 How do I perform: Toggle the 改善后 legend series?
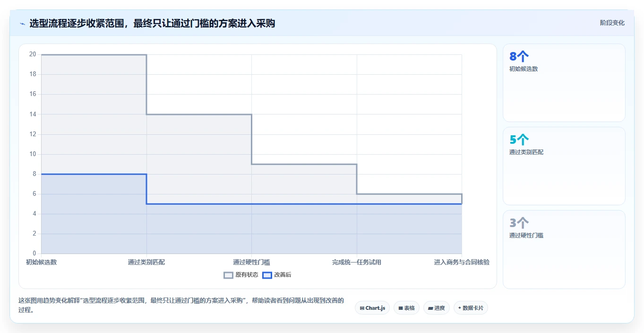pyautogui.click(x=277, y=275)
